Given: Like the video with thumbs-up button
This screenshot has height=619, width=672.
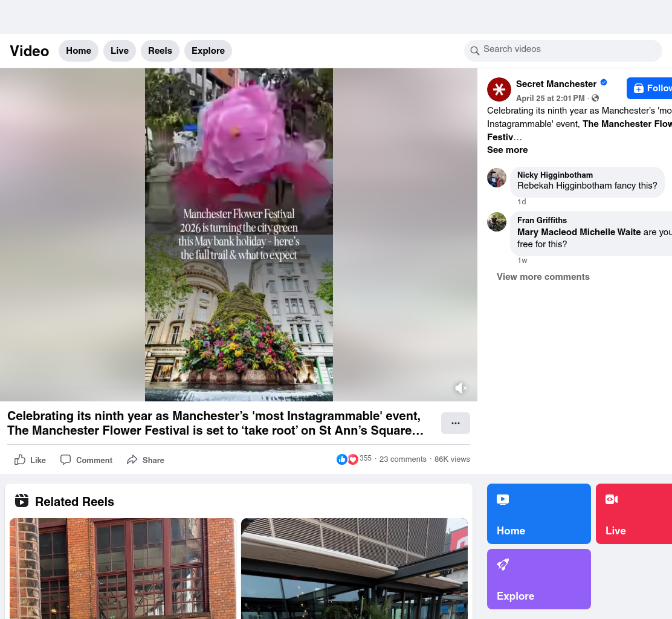Looking at the screenshot, I should click(x=30, y=460).
